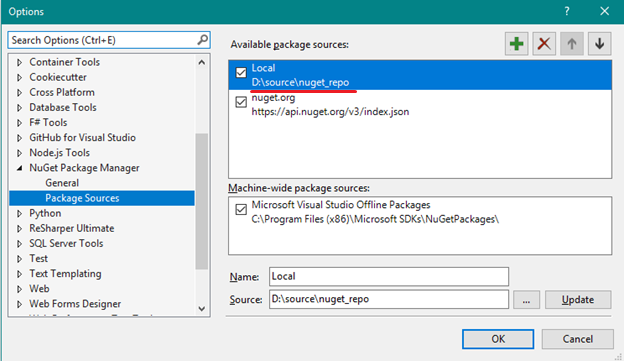Screen dimensions: 624x361
Task: Expand the Node.js Tools node
Action: (x=19, y=153)
